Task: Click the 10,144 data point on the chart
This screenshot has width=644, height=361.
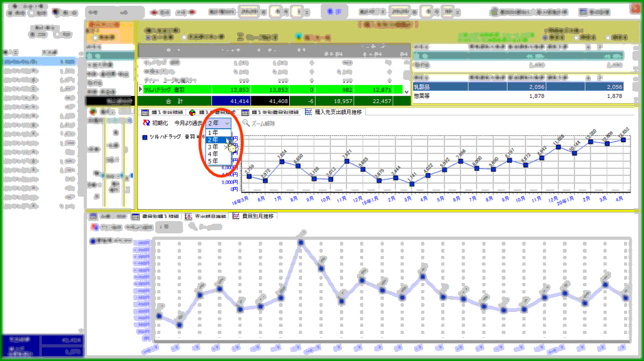Action: pyautogui.click(x=574, y=153)
